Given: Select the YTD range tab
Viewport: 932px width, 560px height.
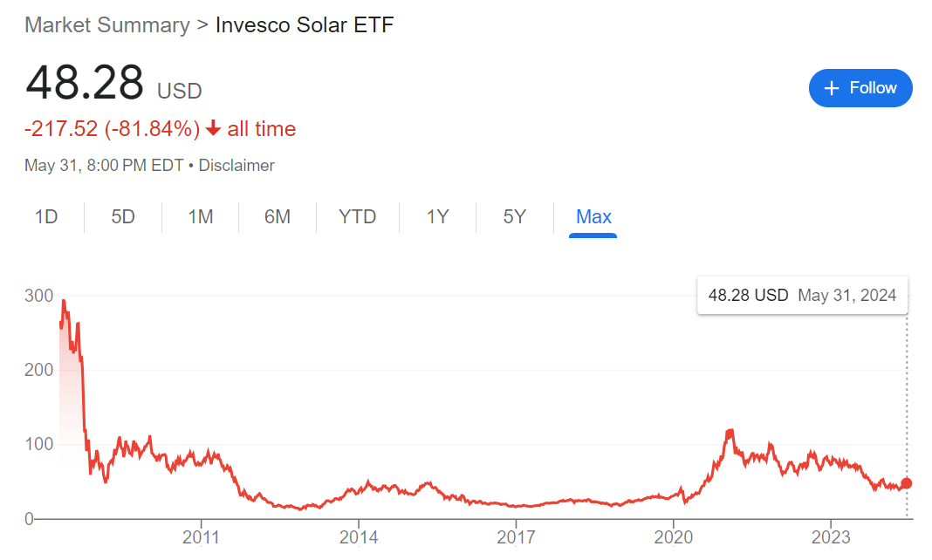Looking at the screenshot, I should point(358,217).
